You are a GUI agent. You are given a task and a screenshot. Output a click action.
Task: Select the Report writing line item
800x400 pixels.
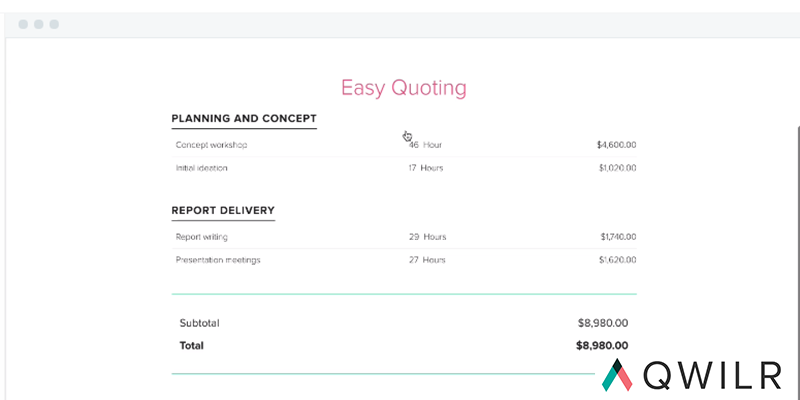[x=201, y=237]
